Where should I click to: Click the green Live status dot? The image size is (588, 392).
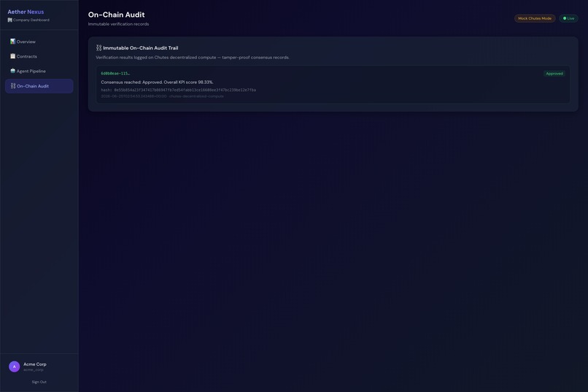click(565, 18)
